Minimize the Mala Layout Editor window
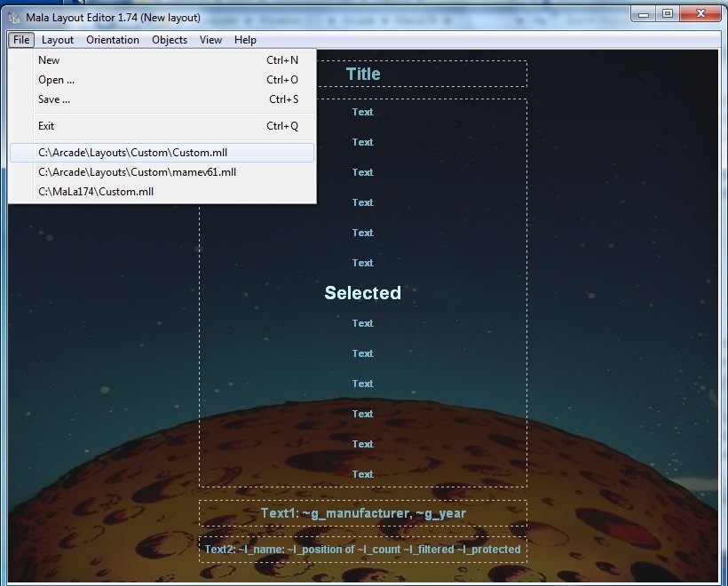The image size is (728, 586). coord(643,14)
